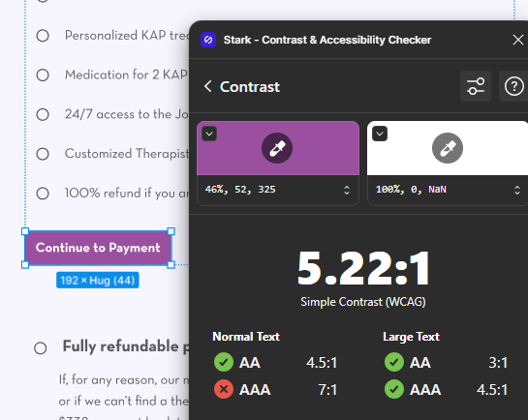Click the Large Text AA pass checkmark
This screenshot has height=420, width=528.
point(394,362)
